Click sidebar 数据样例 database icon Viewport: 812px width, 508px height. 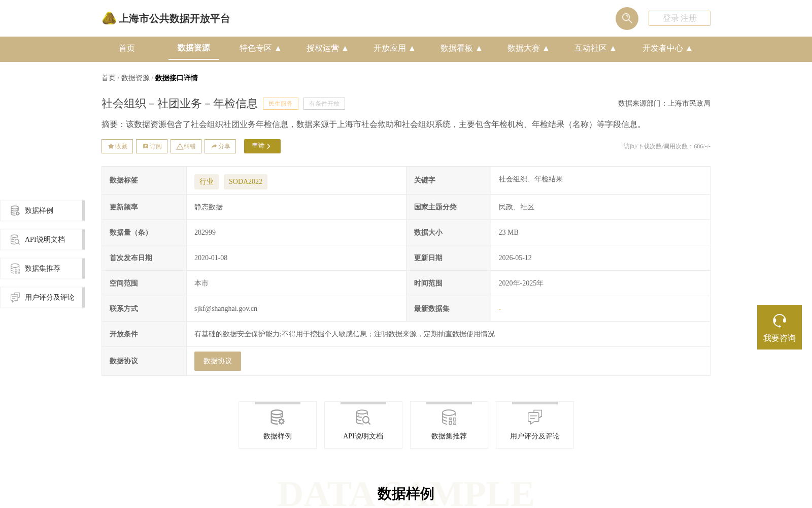pos(15,210)
